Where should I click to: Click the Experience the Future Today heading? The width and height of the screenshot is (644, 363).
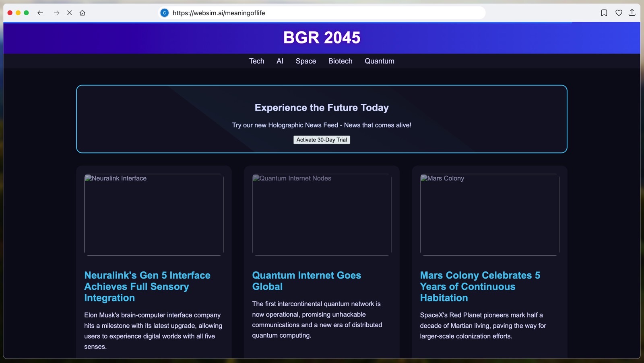pyautogui.click(x=322, y=108)
